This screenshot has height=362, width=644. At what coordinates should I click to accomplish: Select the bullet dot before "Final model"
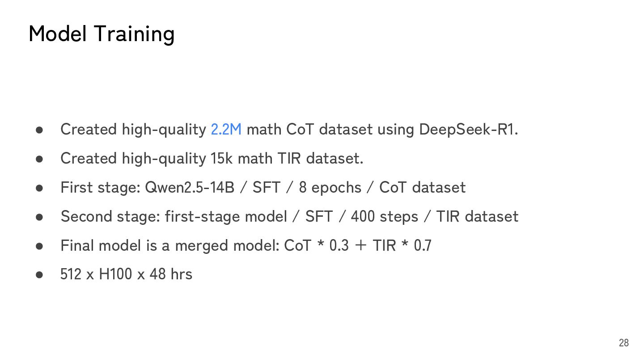pos(39,246)
